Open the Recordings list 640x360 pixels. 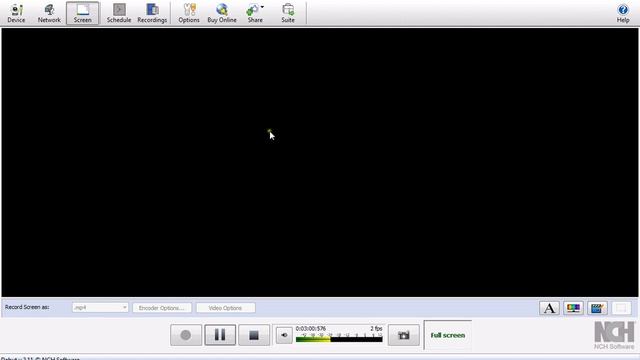[x=152, y=13]
